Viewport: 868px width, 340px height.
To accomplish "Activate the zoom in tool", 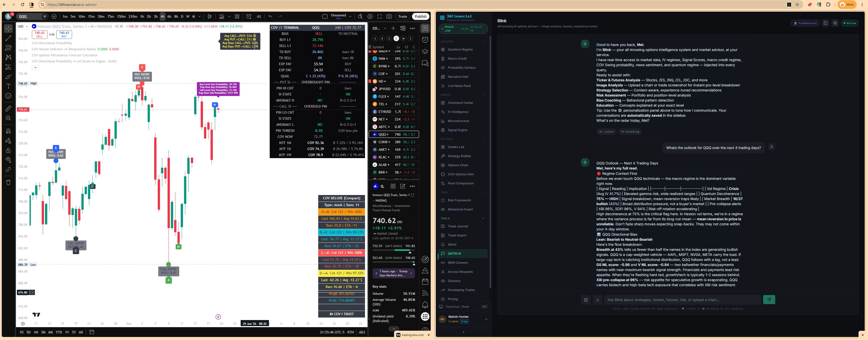I will click(x=8, y=118).
